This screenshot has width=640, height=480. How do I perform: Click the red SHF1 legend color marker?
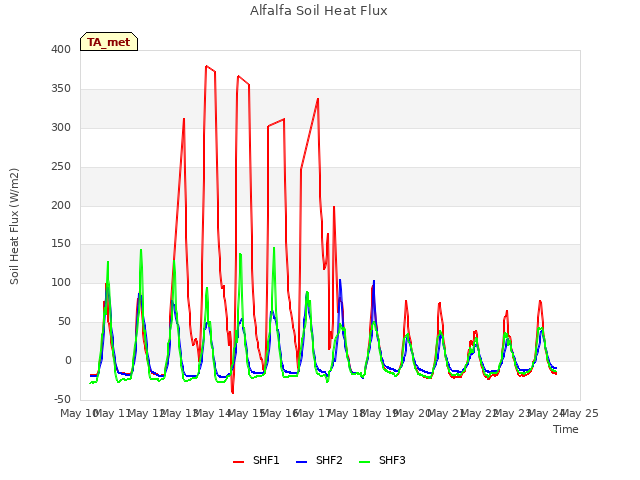(238, 462)
